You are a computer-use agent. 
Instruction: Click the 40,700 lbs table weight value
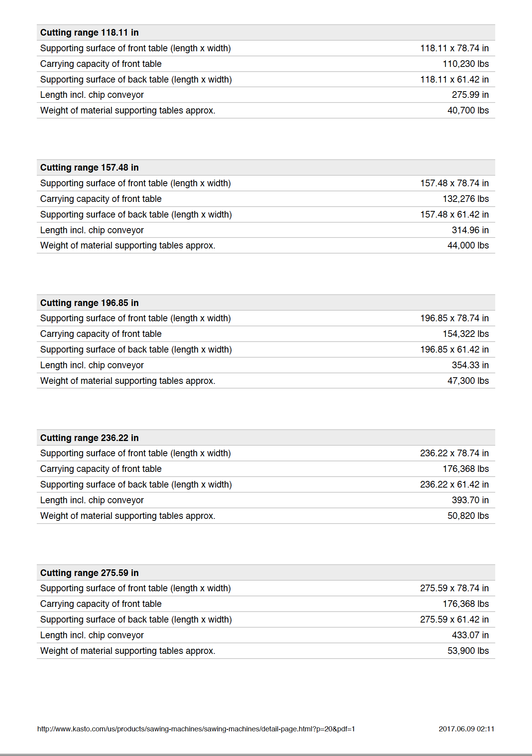point(468,110)
